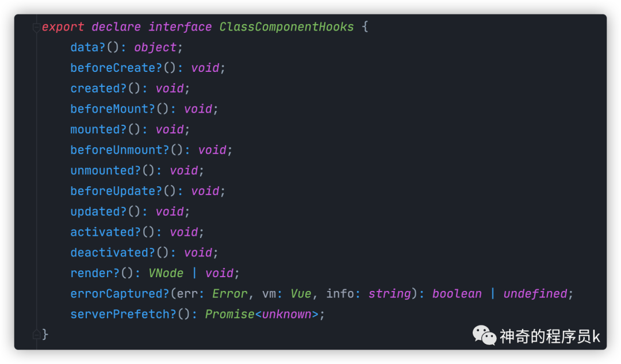The height and width of the screenshot is (364, 621).
Task: Click the export keyword
Action: click(63, 27)
